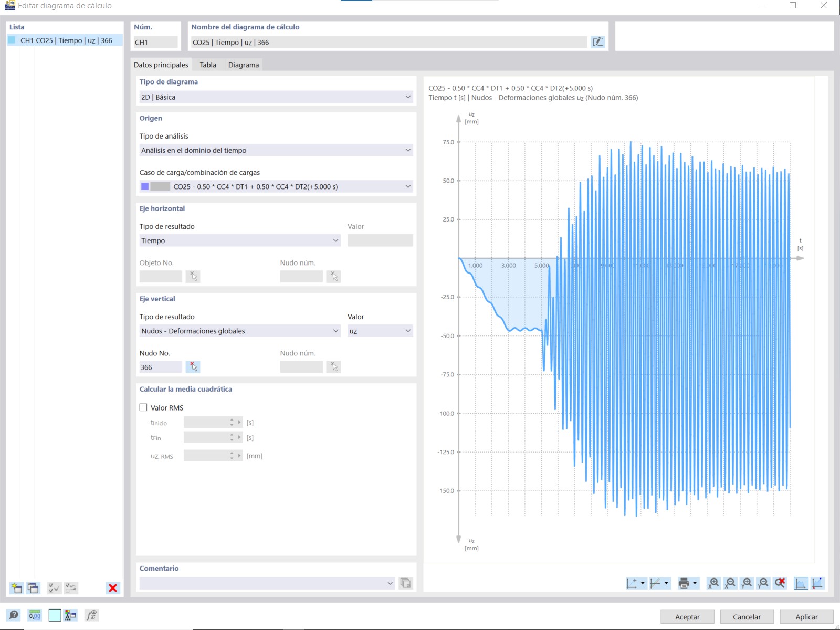Click the print diagram icon

tap(684, 583)
